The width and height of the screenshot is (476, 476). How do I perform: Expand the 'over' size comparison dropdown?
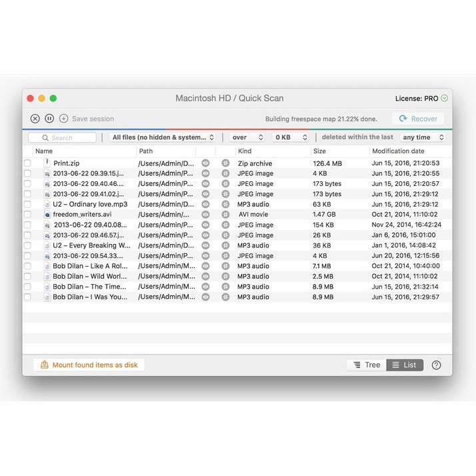click(x=247, y=137)
